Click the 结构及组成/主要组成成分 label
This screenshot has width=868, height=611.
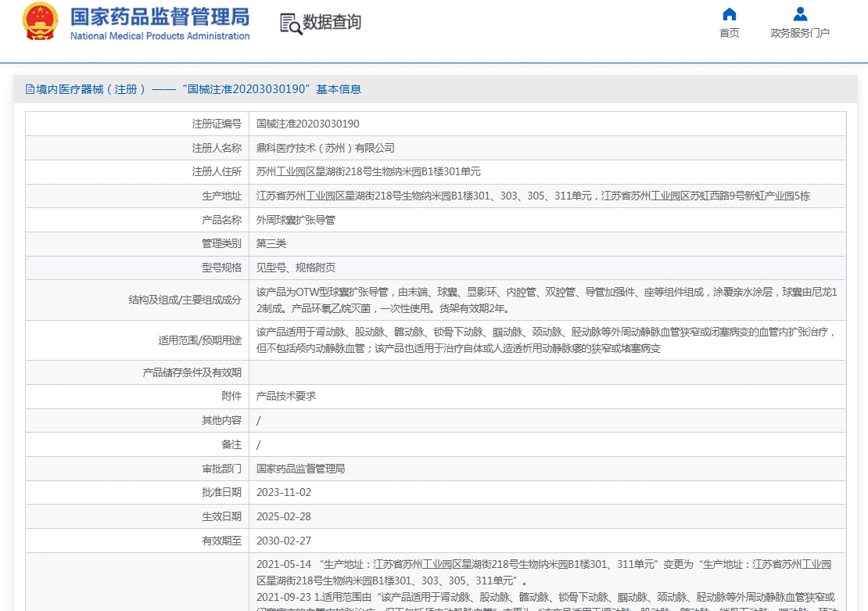click(185, 300)
